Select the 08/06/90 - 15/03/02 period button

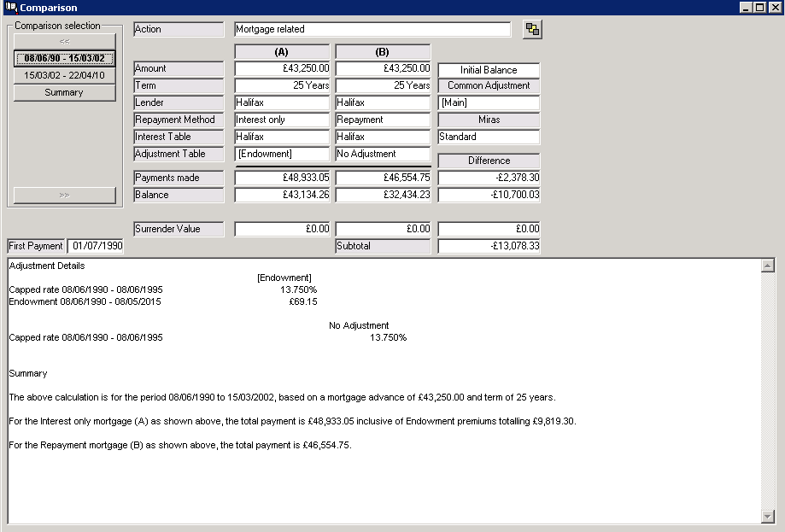(x=65, y=58)
